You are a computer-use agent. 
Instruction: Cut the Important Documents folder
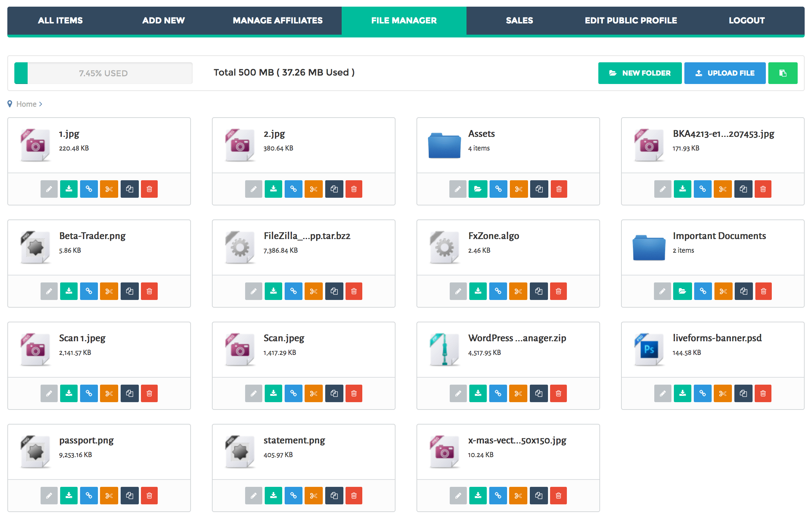pos(723,291)
